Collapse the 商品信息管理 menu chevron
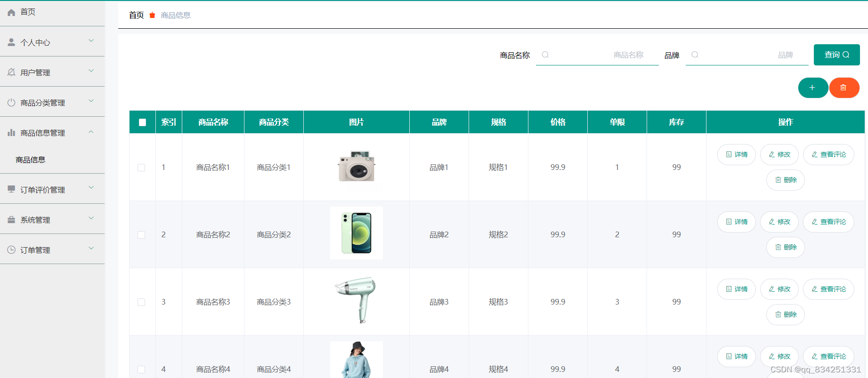Screen dimensions: 868x378 click(91, 132)
